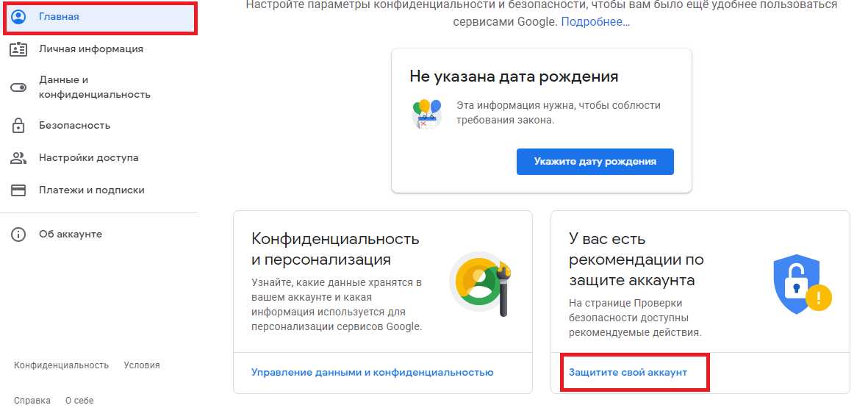Image resolution: width=868 pixels, height=408 pixels.
Task: Click the Конфиденциальность и персонализация card title
Action: [x=335, y=249]
